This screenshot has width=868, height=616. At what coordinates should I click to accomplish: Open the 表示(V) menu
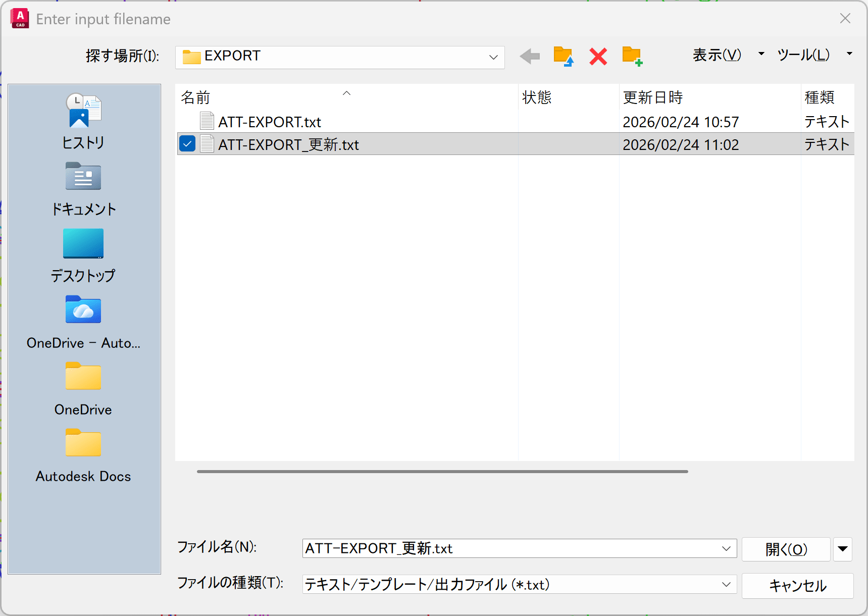pyautogui.click(x=717, y=55)
